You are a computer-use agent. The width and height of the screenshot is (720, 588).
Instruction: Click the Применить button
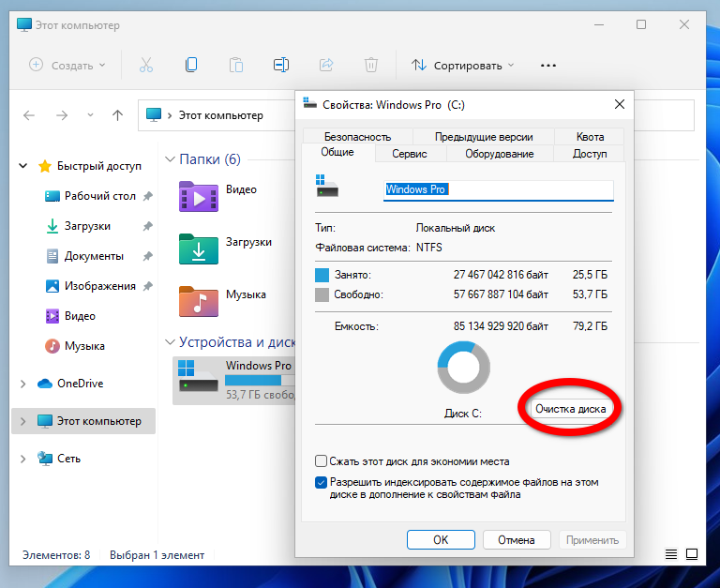click(592, 540)
